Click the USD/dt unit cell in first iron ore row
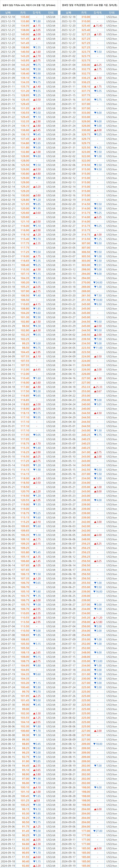The height and width of the screenshot is (868, 119). tap(51, 17)
